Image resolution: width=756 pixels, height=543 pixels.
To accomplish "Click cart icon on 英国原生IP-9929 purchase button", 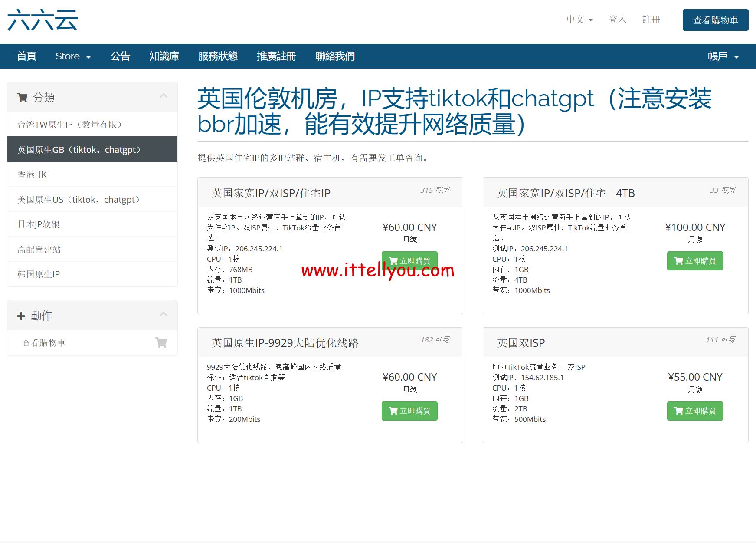I will click(x=393, y=411).
